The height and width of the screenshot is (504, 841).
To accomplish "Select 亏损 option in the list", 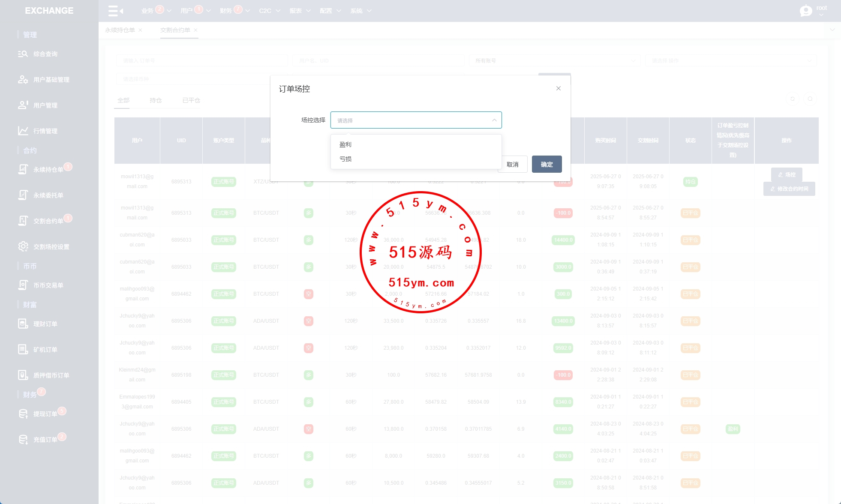I will (x=345, y=159).
